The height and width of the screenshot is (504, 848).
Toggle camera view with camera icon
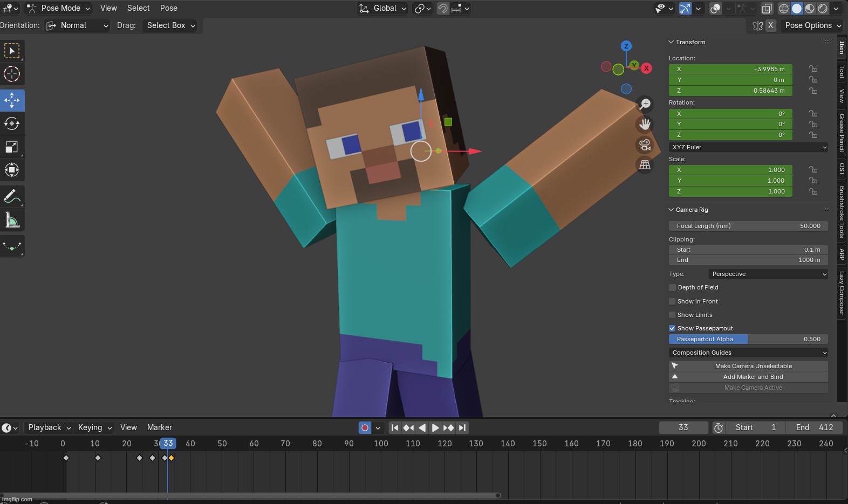tap(645, 144)
